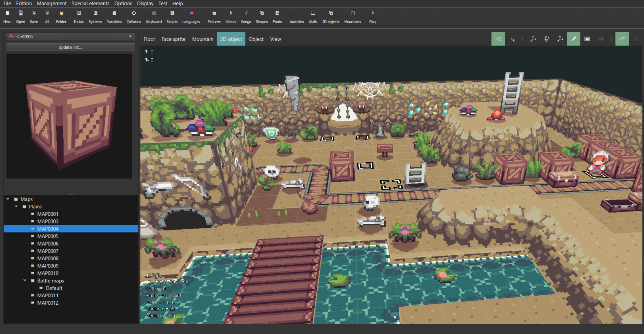This screenshot has width=644, height=334.
Task: Open the Collisions manager
Action: 134,17
